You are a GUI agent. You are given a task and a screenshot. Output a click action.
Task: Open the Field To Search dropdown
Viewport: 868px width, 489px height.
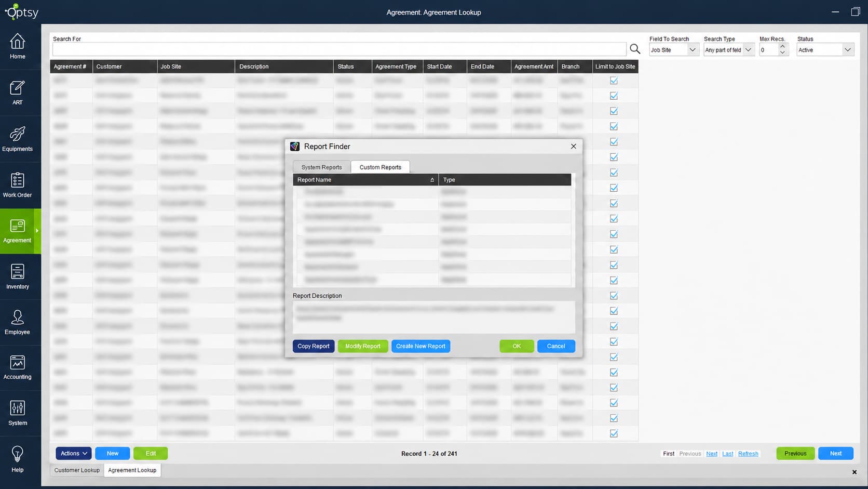[674, 50]
